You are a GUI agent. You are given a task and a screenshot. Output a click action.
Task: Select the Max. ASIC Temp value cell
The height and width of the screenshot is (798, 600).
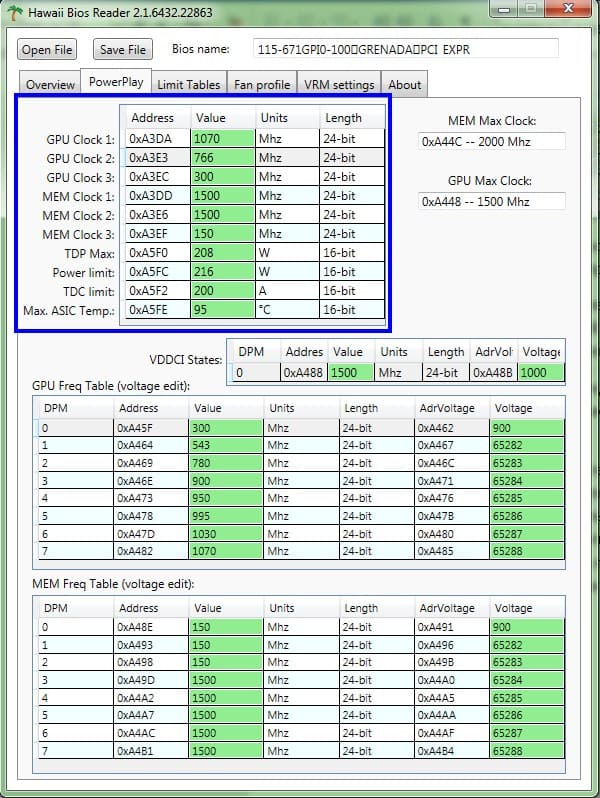point(222,310)
